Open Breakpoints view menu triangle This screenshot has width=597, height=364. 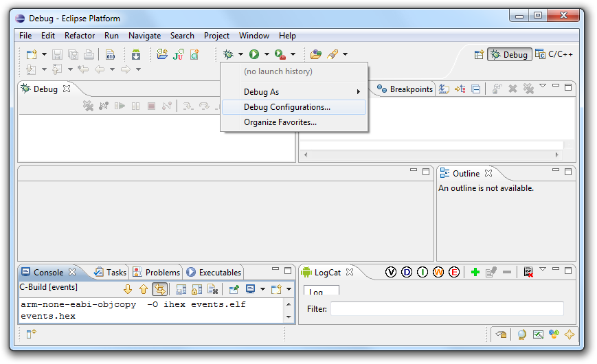coord(543,86)
